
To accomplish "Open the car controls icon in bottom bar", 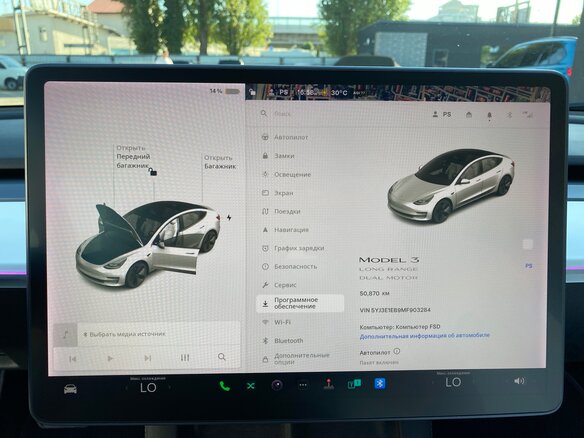I will pyautogui.click(x=70, y=389).
